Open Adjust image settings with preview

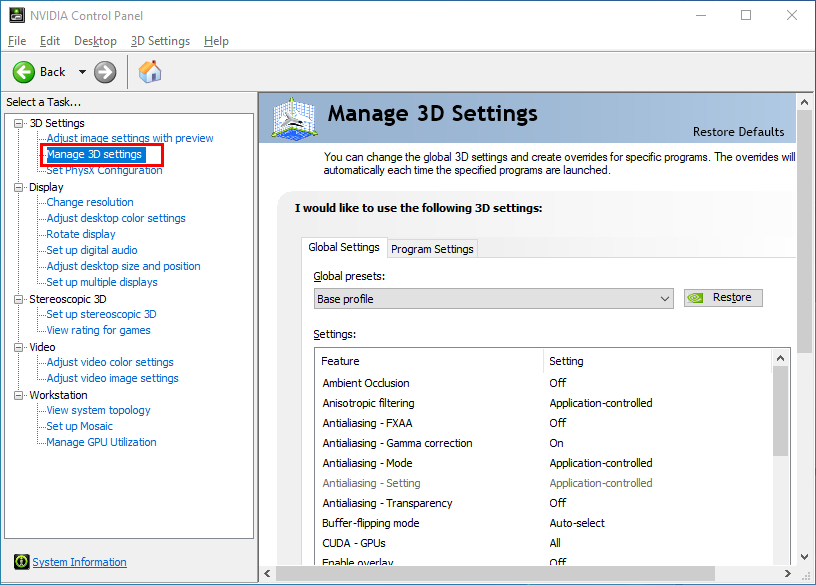[x=130, y=138]
